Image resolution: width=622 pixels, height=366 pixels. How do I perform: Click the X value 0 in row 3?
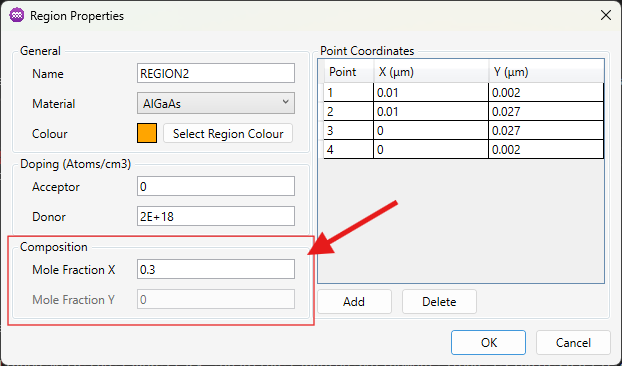click(x=431, y=130)
